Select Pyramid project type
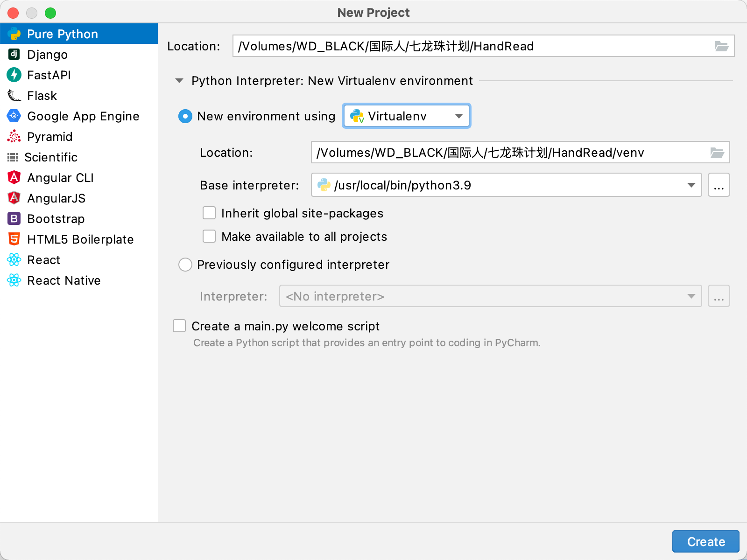Viewport: 747px width, 560px height. point(79,136)
